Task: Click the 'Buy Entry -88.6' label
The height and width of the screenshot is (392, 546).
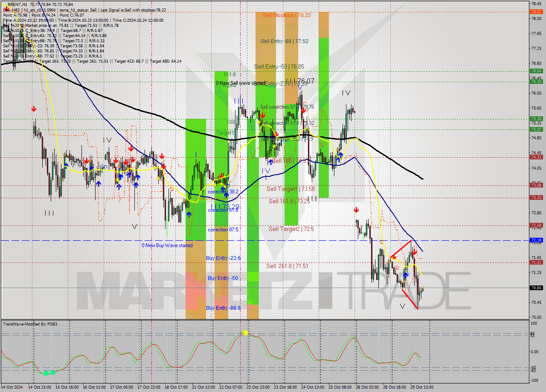Action: [x=223, y=308]
